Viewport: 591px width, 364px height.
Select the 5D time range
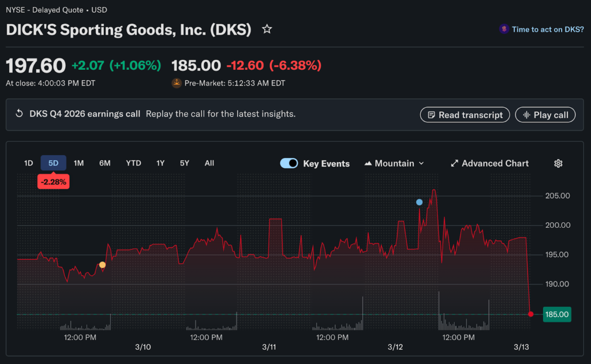pyautogui.click(x=53, y=163)
